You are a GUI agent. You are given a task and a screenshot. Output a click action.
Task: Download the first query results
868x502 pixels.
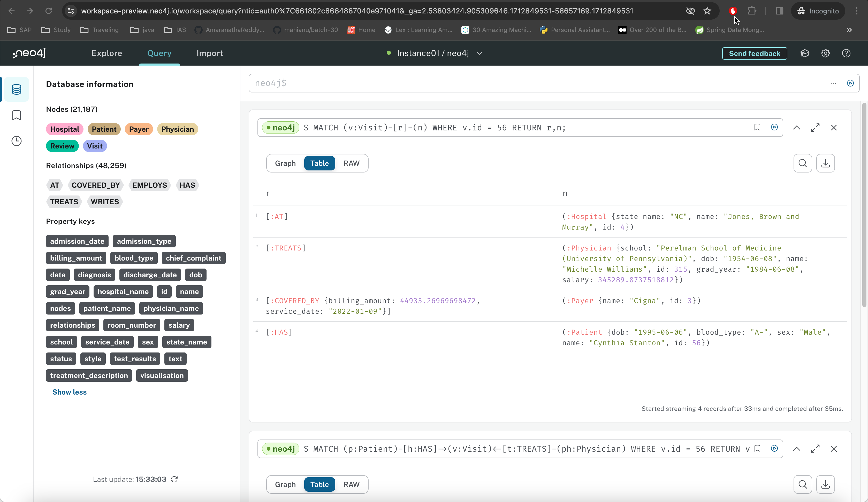coord(826,163)
